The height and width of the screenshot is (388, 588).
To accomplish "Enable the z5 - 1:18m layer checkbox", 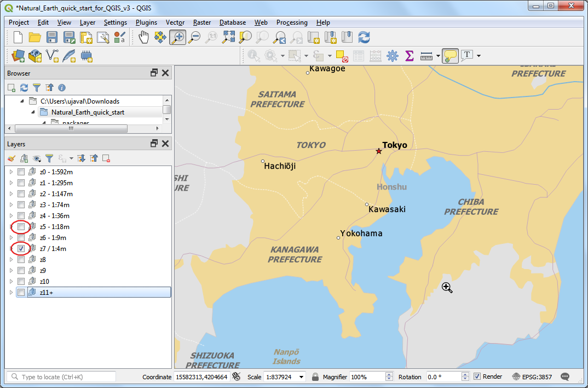I will (x=21, y=227).
